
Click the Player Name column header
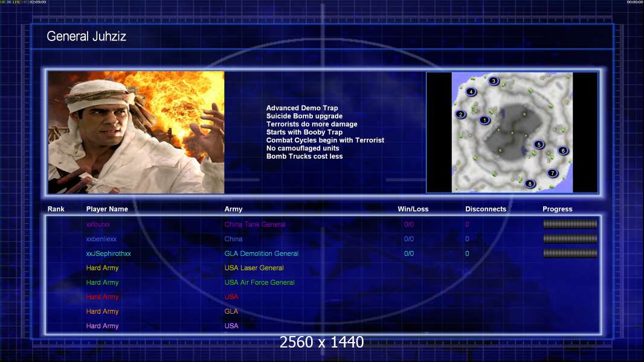click(x=107, y=209)
